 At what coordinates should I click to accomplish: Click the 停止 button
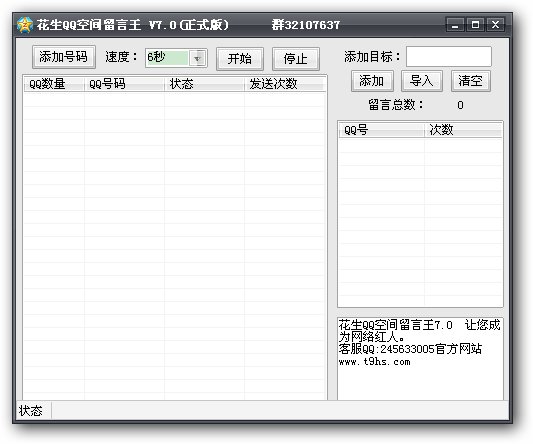pos(295,59)
